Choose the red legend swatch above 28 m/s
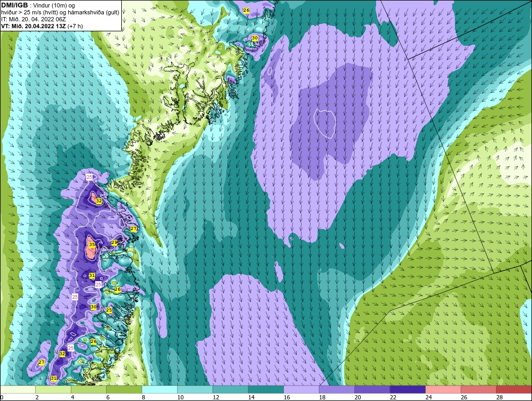This screenshot has width=532, height=401. tap(514, 389)
